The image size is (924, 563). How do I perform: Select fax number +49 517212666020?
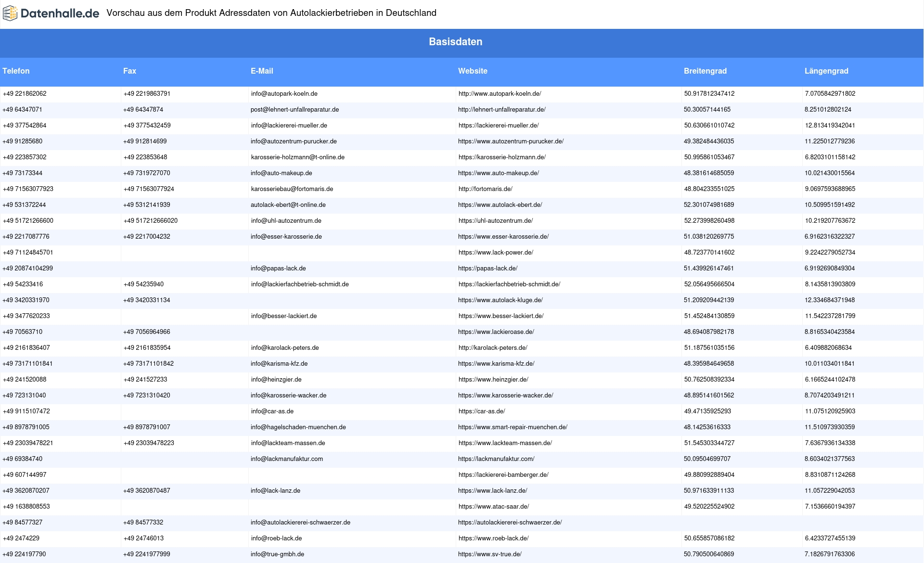click(x=150, y=221)
